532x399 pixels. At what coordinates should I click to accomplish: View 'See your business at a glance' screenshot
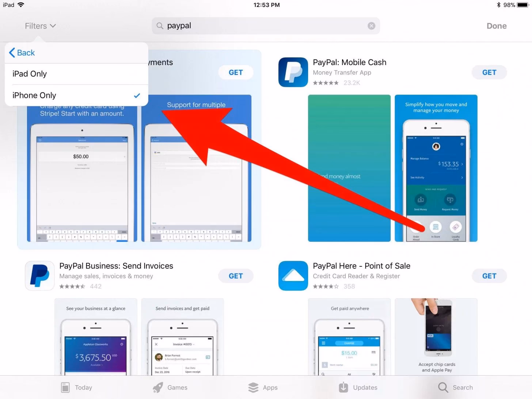(x=96, y=337)
